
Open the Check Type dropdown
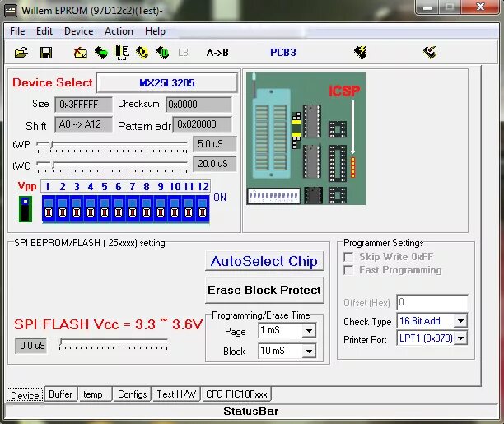click(x=460, y=321)
